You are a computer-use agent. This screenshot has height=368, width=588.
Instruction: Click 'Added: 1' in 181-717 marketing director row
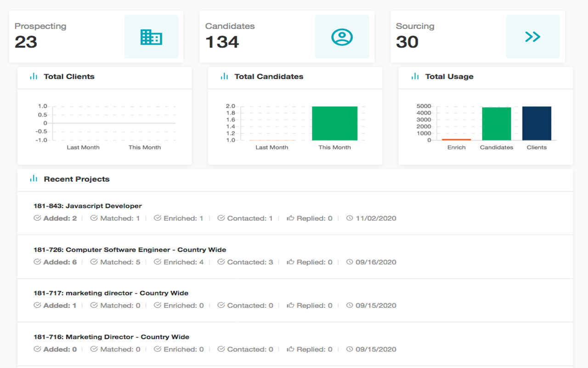60,305
